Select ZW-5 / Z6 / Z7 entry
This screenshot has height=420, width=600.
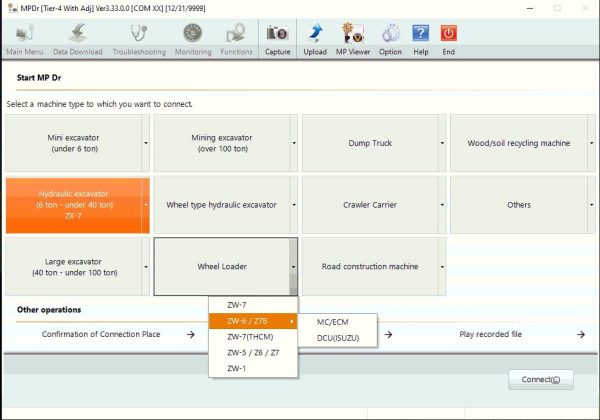(x=253, y=353)
